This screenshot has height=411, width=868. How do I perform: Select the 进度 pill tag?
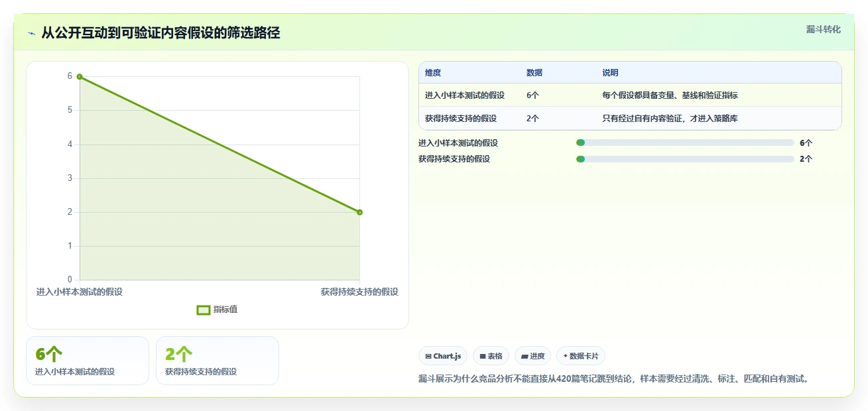coord(533,356)
